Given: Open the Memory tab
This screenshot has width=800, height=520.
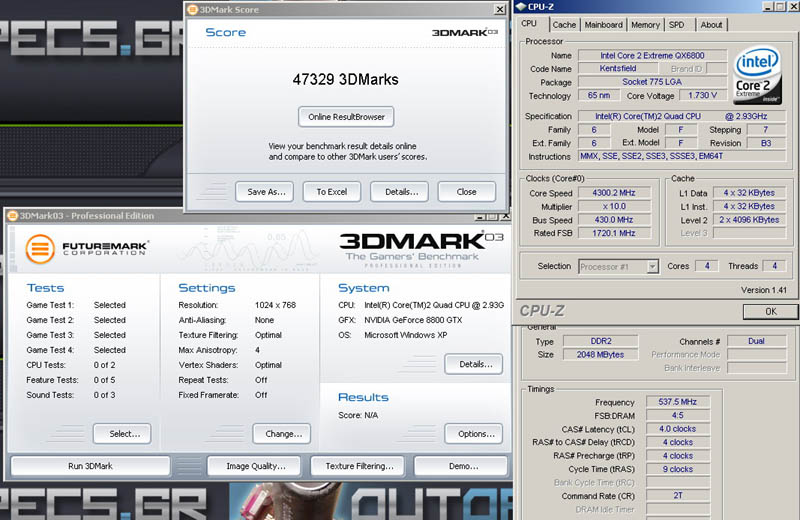Looking at the screenshot, I should click(645, 24).
